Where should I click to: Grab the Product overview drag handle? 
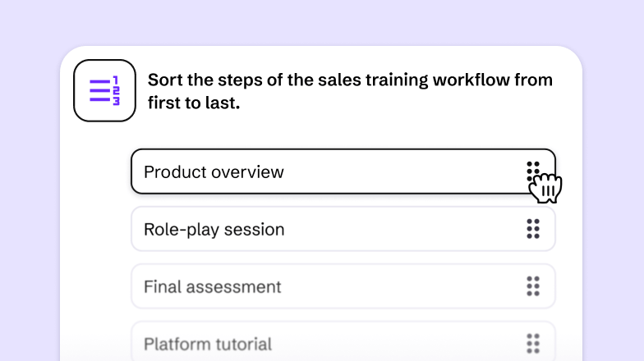[x=533, y=170]
